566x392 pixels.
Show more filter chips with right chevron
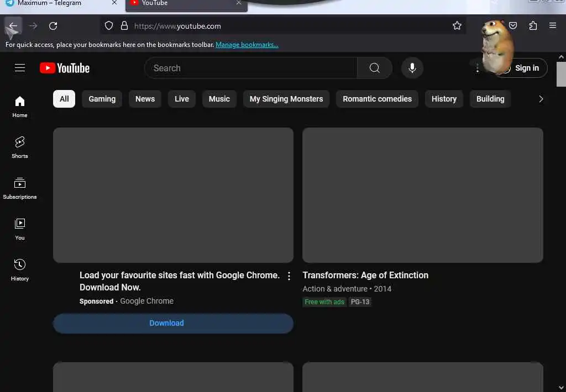coord(541,99)
